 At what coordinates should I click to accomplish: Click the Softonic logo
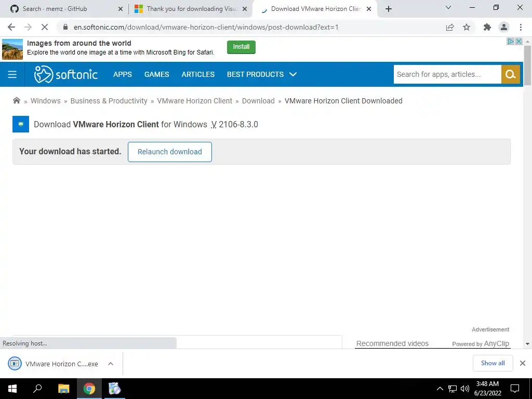coord(66,74)
